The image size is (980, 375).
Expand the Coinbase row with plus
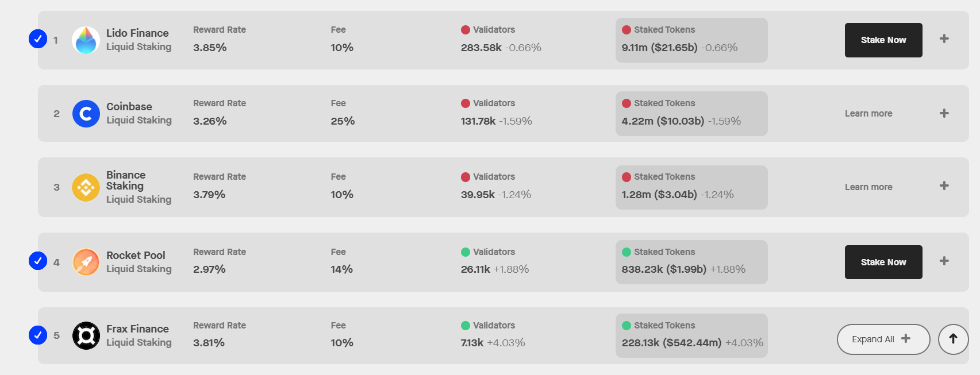[944, 113]
